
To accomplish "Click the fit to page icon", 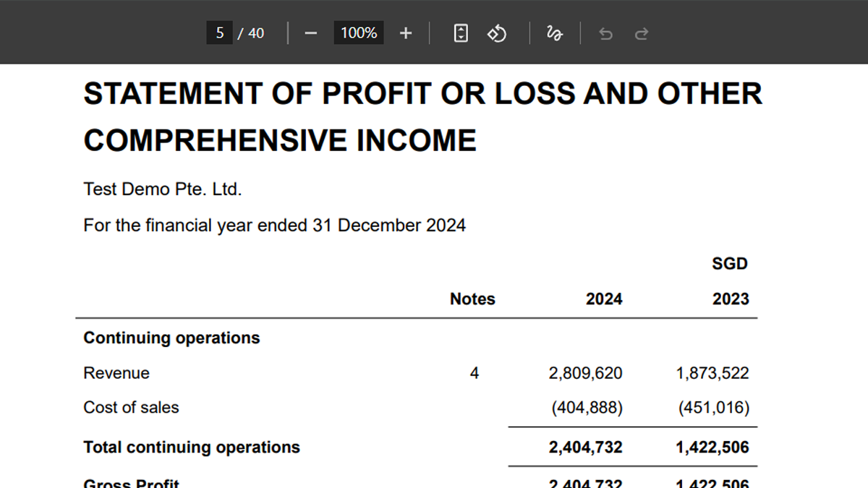I will pyautogui.click(x=461, y=33).
